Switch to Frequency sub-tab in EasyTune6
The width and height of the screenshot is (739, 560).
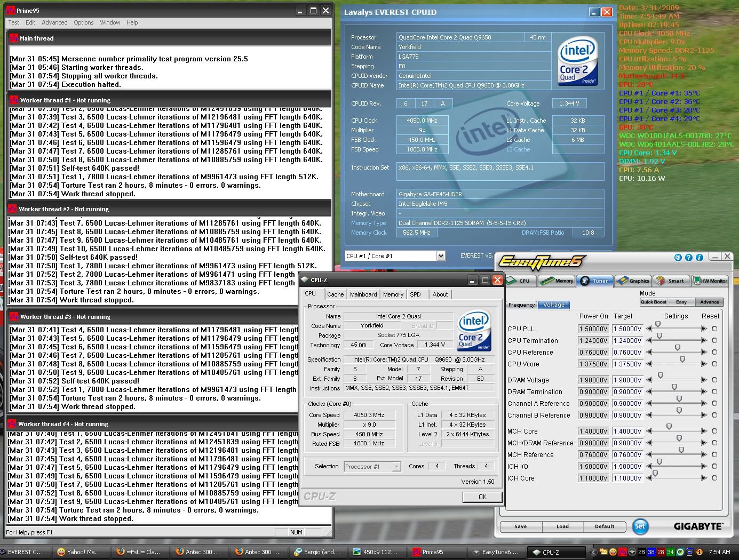(521, 305)
